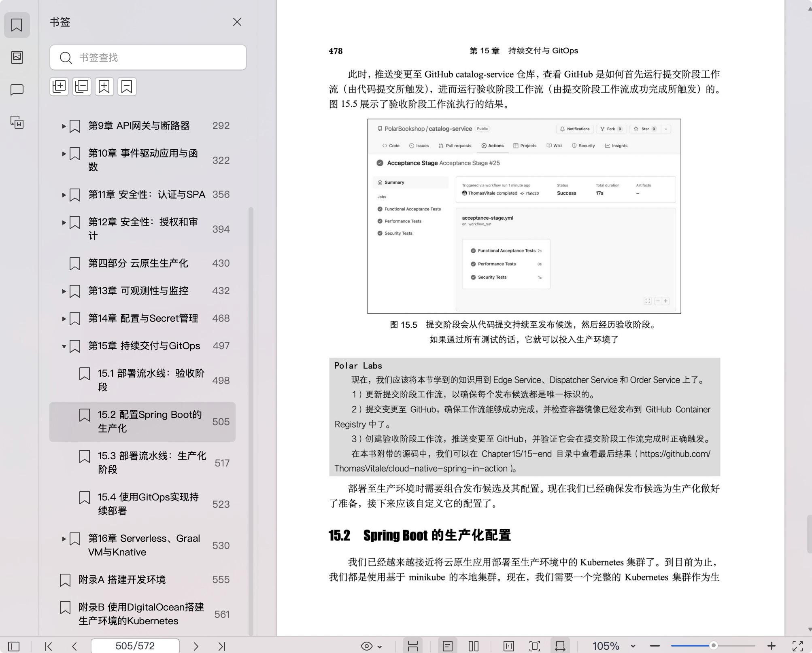Focus the bookmark search field
This screenshot has height=653, width=812.
pos(148,57)
